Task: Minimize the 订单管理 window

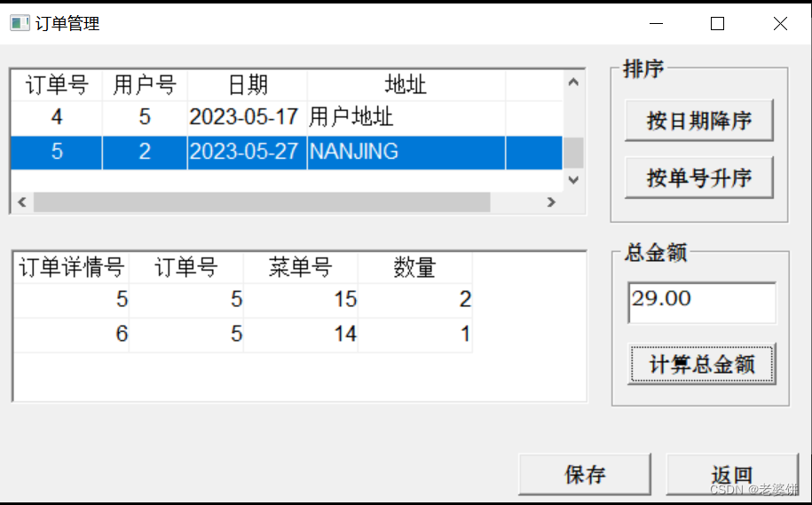Action: 656,23
